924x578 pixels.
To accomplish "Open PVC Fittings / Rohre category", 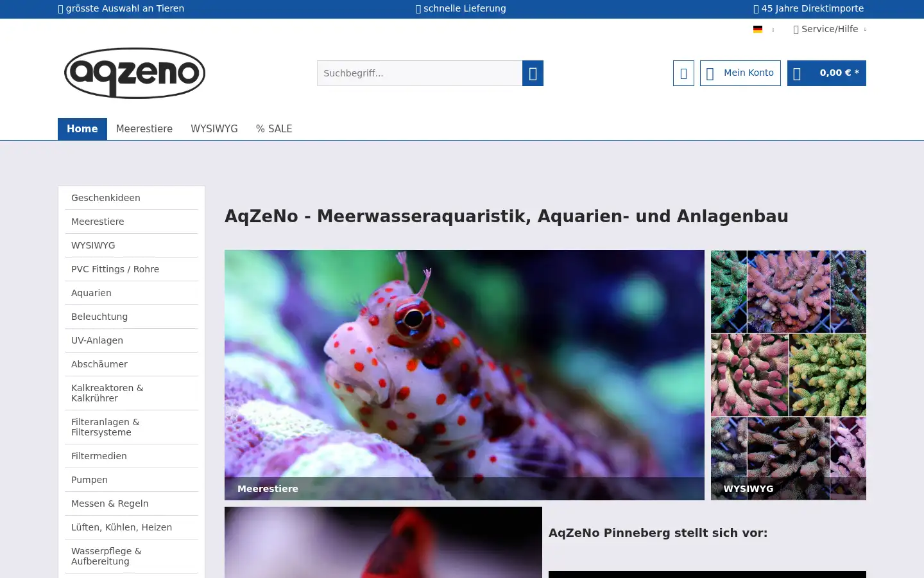I will pyautogui.click(x=132, y=269).
